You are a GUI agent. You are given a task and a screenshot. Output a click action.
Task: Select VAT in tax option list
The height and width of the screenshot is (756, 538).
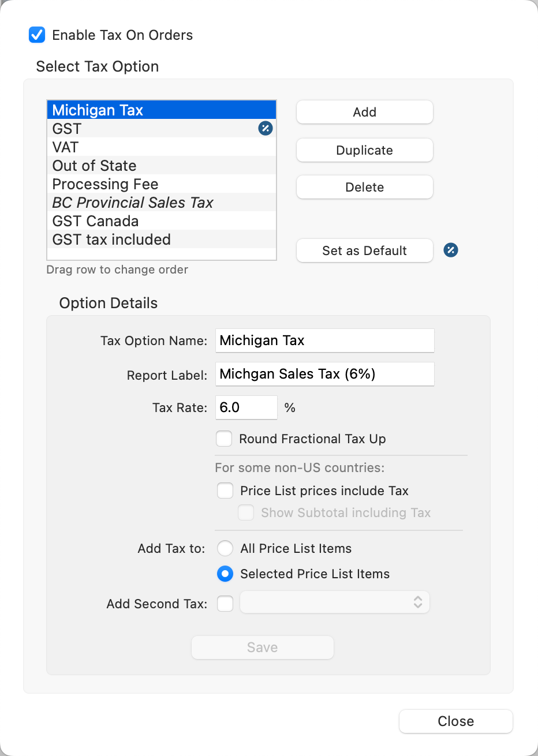(x=65, y=147)
